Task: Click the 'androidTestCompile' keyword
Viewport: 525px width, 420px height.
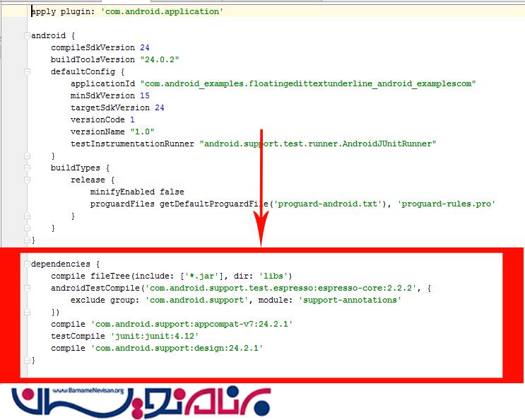Action: click(x=95, y=288)
